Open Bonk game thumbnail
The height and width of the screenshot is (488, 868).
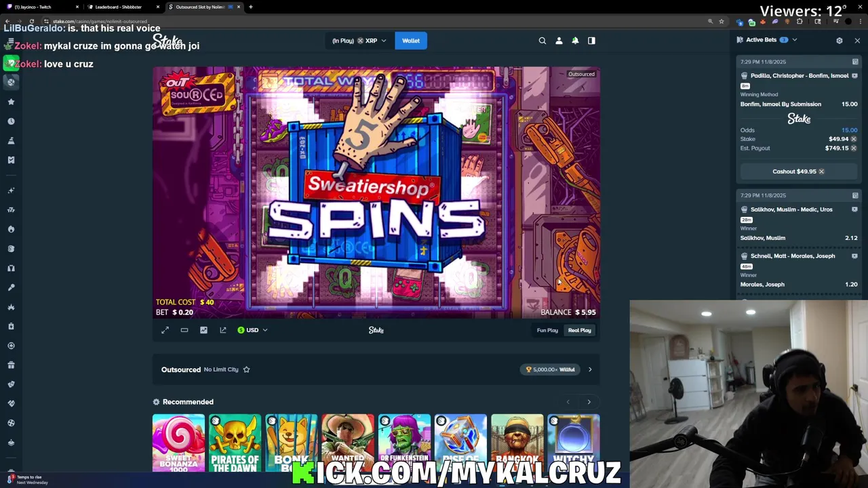(x=291, y=443)
